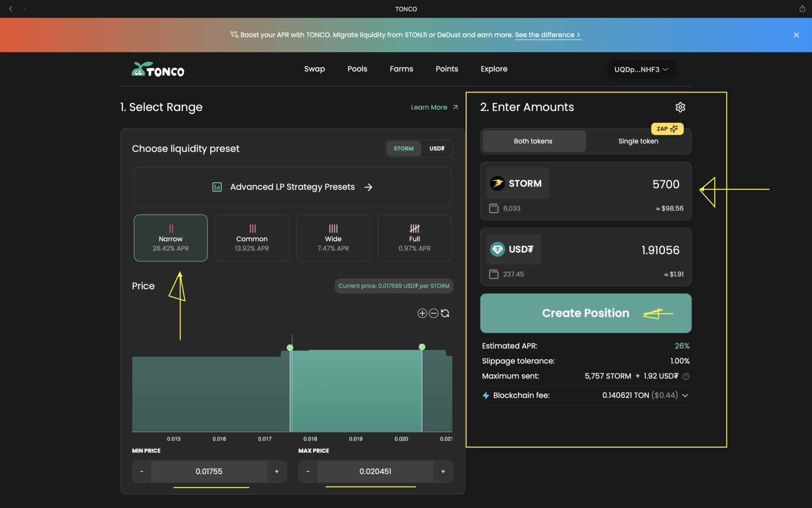Go back with the browser back arrow
Image resolution: width=812 pixels, height=508 pixels.
coord(11,9)
